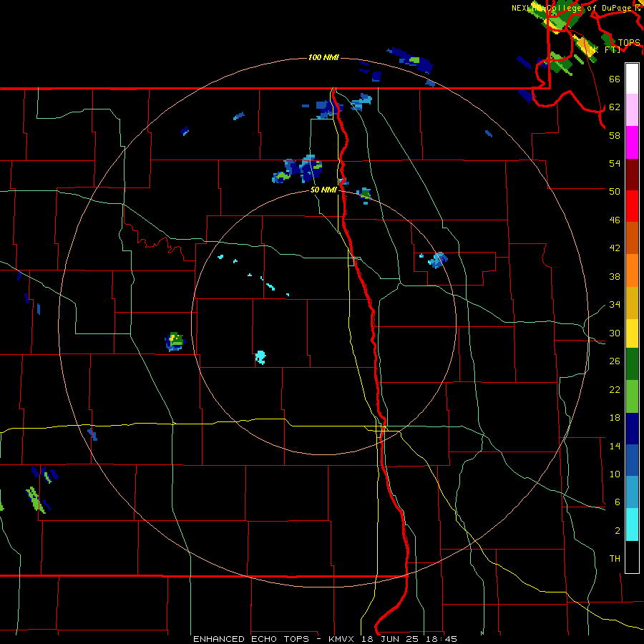Click the legend value "66"
This screenshot has width=644, height=644.
pos(615,79)
